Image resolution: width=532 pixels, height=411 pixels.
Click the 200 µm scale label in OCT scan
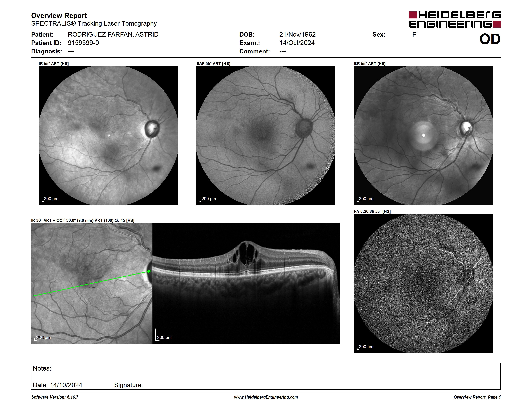pos(164,338)
